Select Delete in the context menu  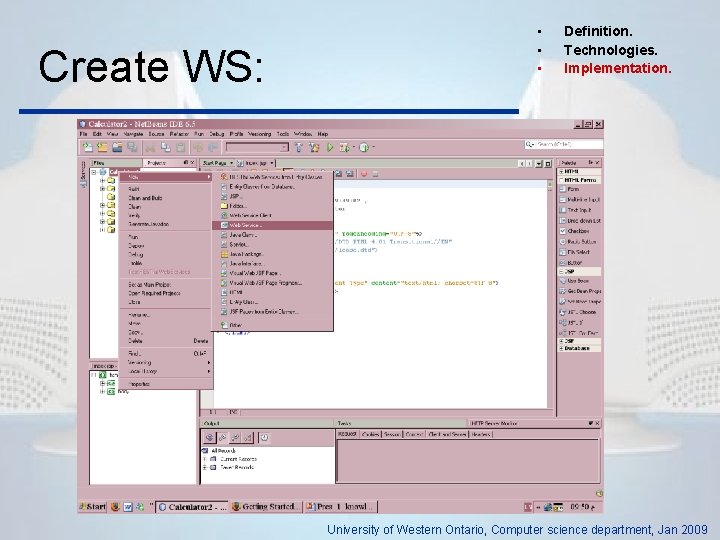[x=165, y=341]
